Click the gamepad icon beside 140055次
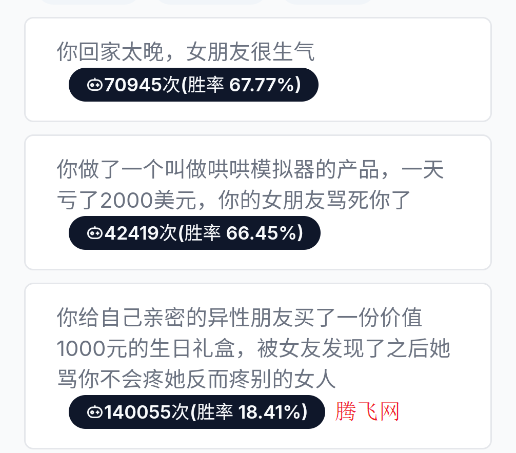516x453 pixels. [x=95, y=412]
